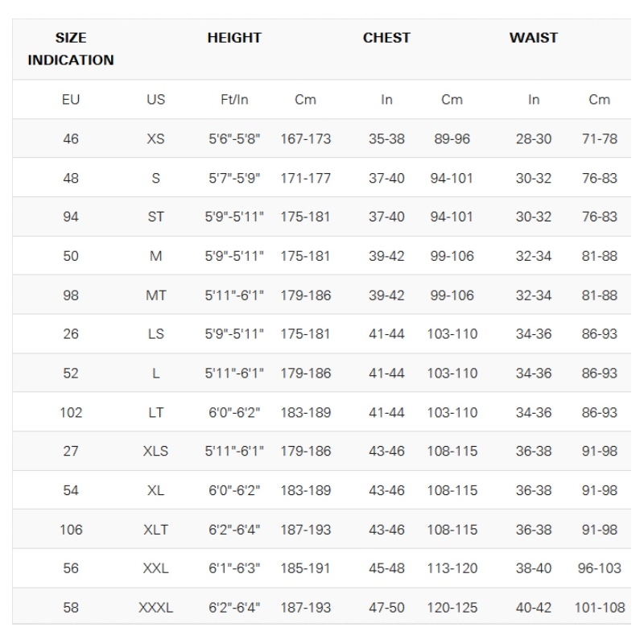The height and width of the screenshot is (644, 644).
Task: Click the CHEST column header
Action: (x=386, y=38)
